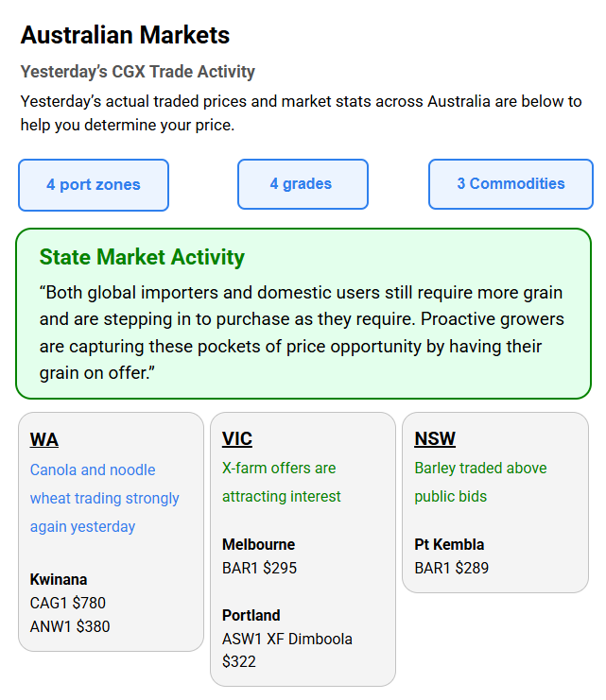
Task: Select the ASW1 XF Dimboola price entry
Action: point(286,649)
